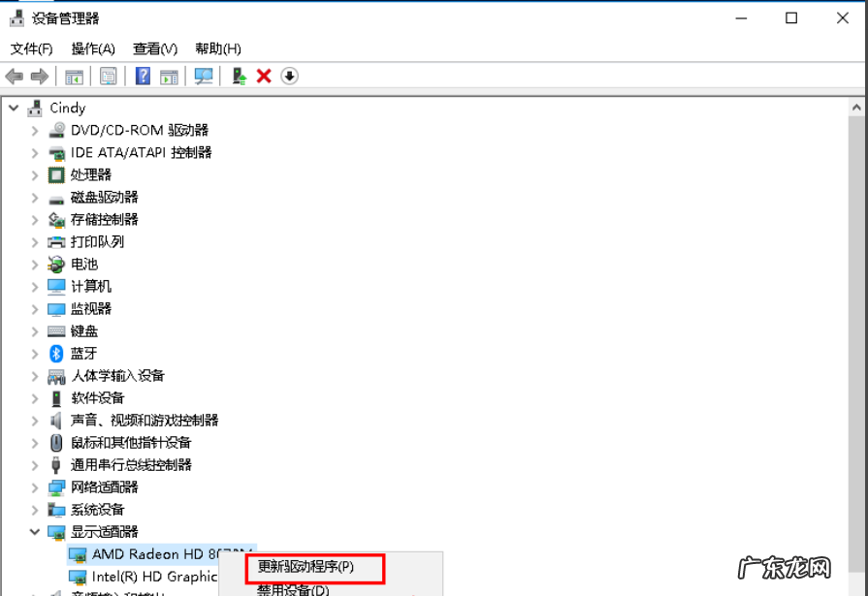Click the 键盘 keyboard icon
The height and width of the screenshot is (596, 868).
(x=56, y=330)
